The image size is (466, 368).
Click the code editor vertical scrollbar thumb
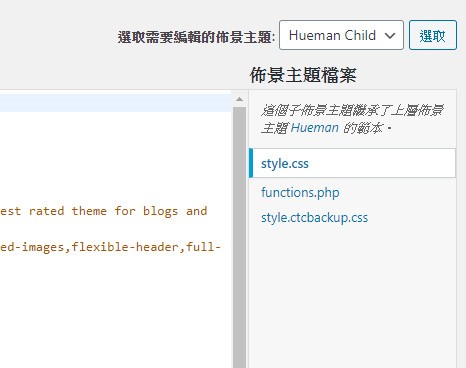pos(239,237)
